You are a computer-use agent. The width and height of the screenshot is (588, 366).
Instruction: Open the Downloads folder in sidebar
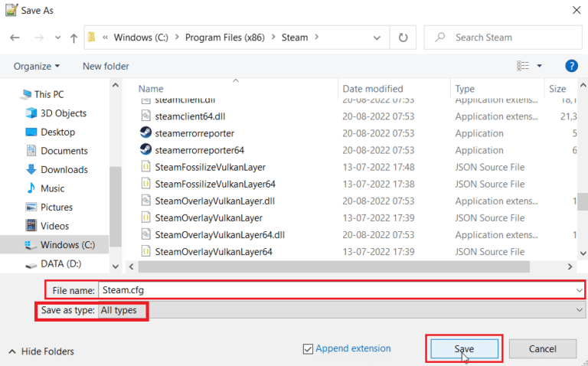64,169
